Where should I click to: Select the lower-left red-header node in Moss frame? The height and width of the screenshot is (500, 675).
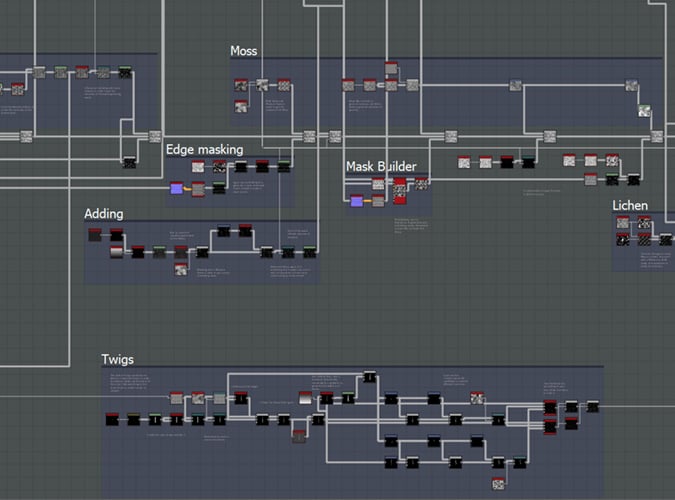pos(241,106)
